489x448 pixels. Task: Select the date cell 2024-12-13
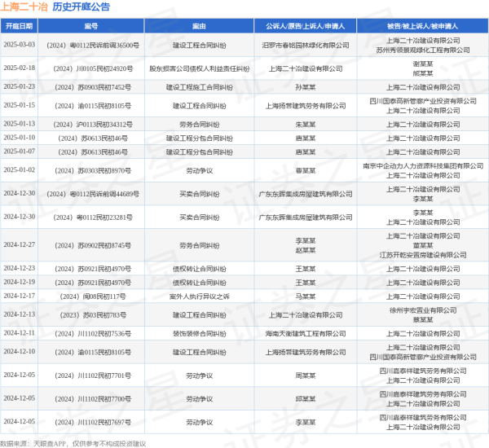tap(19, 314)
